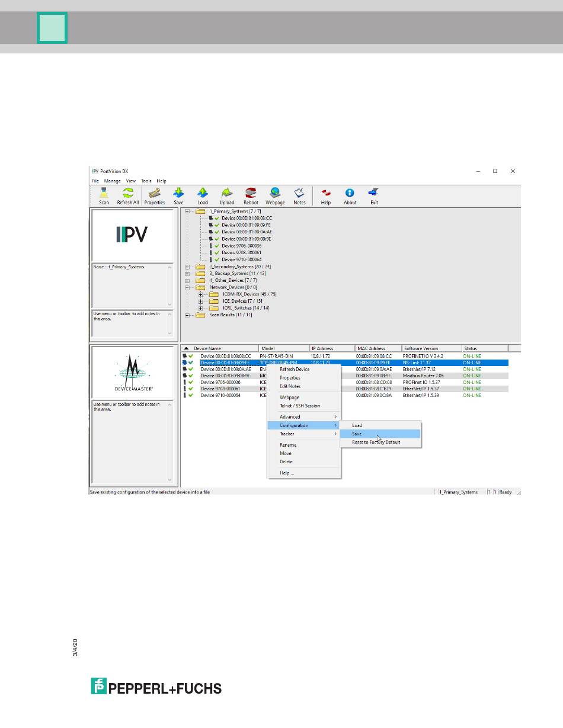The image size is (563, 728).
Task: Select Edit Notes in context menu
Action: [x=303, y=386]
